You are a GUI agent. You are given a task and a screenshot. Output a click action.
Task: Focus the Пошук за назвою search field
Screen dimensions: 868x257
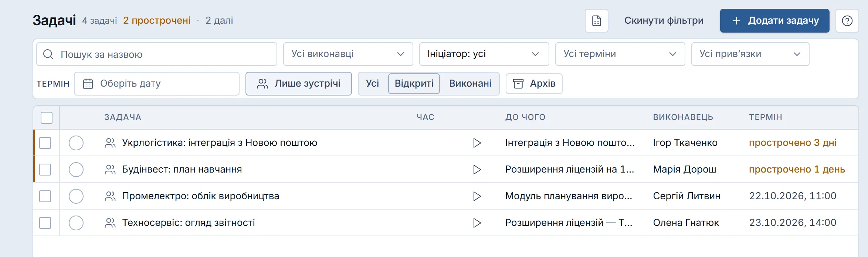pyautogui.click(x=157, y=54)
